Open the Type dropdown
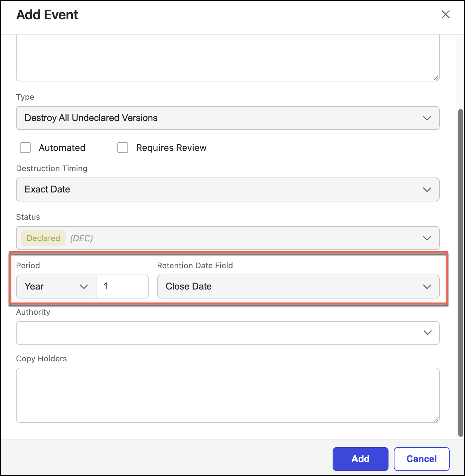This screenshot has width=465, height=476. coord(228,118)
